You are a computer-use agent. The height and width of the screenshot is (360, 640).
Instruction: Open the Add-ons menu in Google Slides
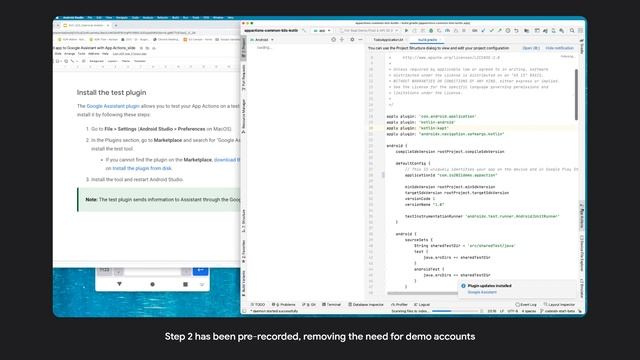pyautogui.click(x=93, y=54)
